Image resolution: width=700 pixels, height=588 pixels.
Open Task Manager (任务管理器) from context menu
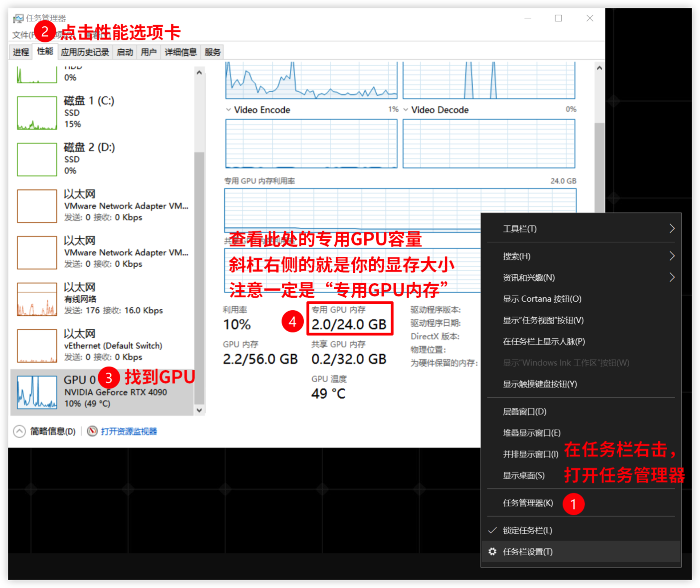click(x=581, y=503)
